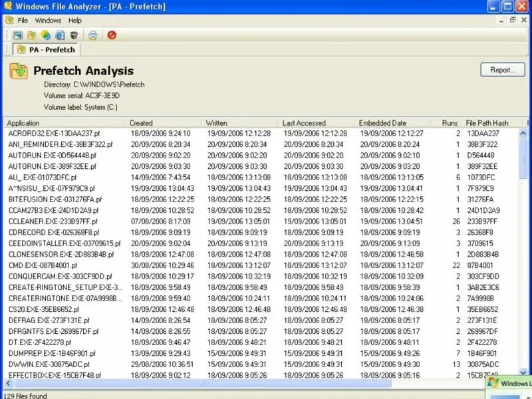Sort by the Created column header
Image resolution: width=532 pixels, height=399 pixels.
(x=164, y=123)
